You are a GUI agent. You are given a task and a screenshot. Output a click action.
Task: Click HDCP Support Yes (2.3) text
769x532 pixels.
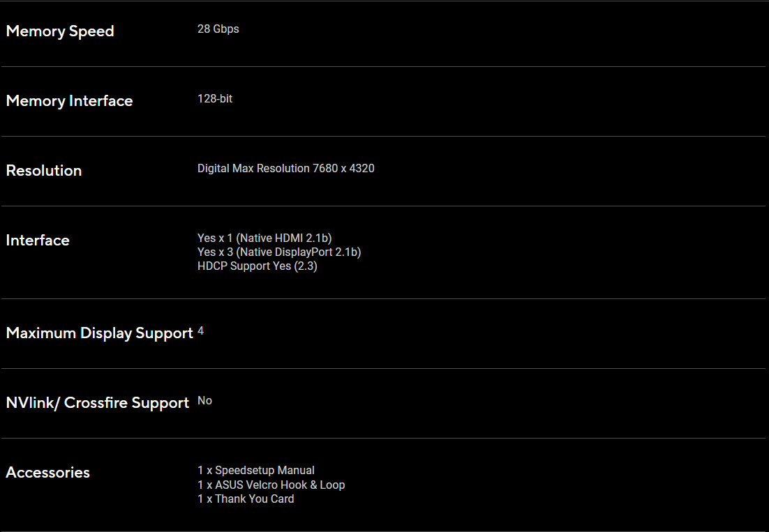pyautogui.click(x=257, y=266)
